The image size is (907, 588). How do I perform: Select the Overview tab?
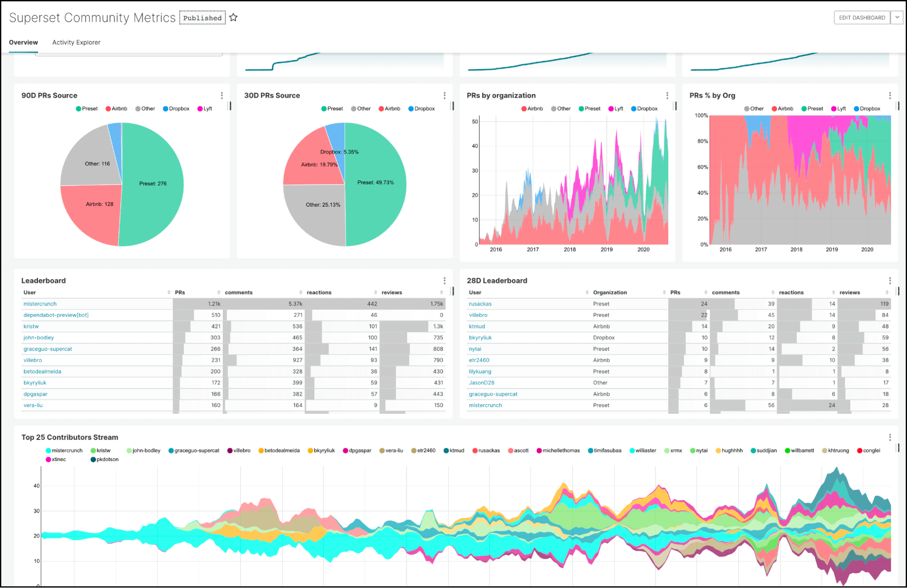[x=23, y=42]
